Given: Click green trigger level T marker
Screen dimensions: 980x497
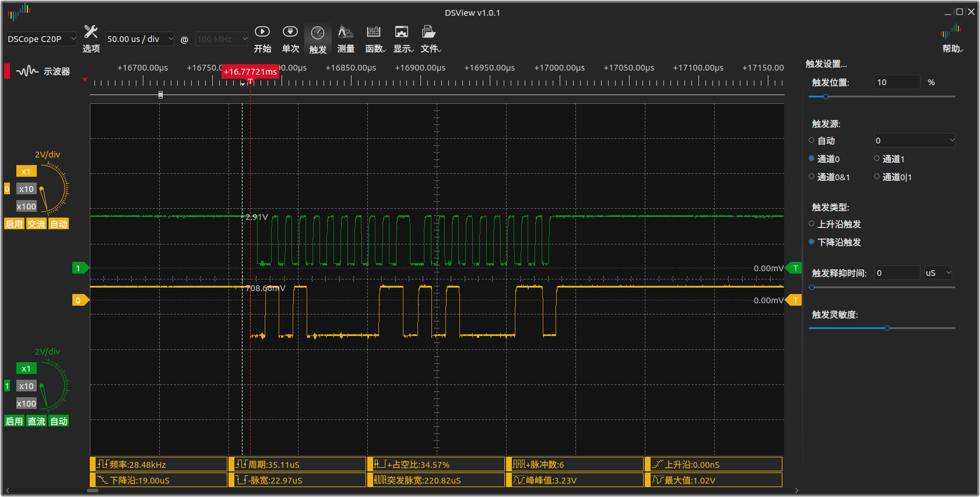Looking at the screenshot, I should pyautogui.click(x=794, y=268).
